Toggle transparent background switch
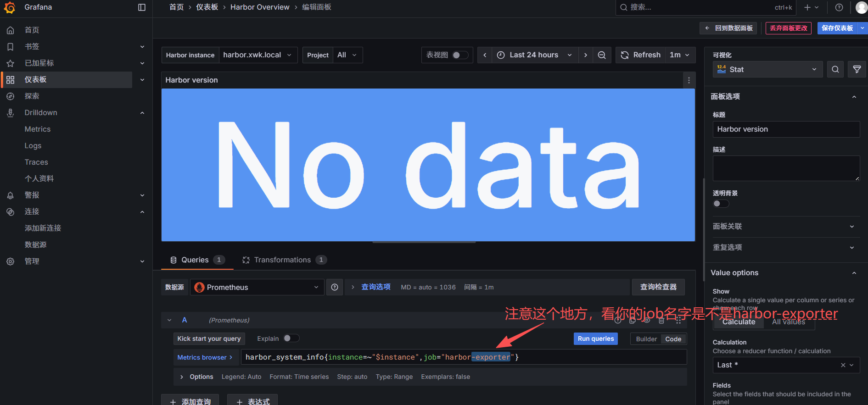 pos(721,204)
